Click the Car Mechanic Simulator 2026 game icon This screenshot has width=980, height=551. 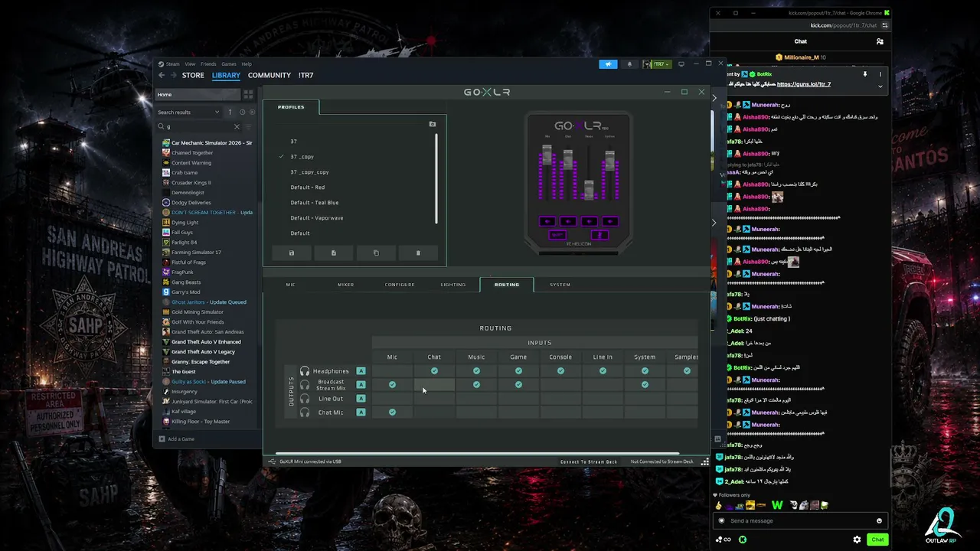pyautogui.click(x=166, y=143)
